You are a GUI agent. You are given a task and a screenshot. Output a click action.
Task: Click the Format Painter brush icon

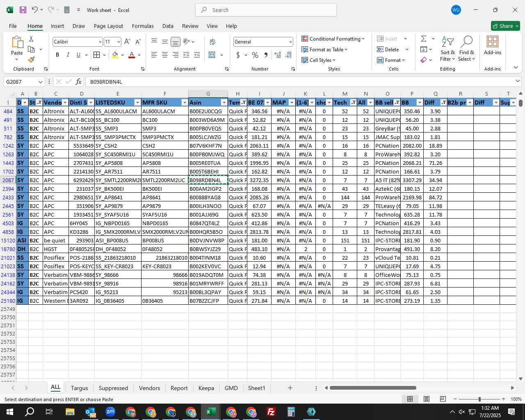coord(31,59)
